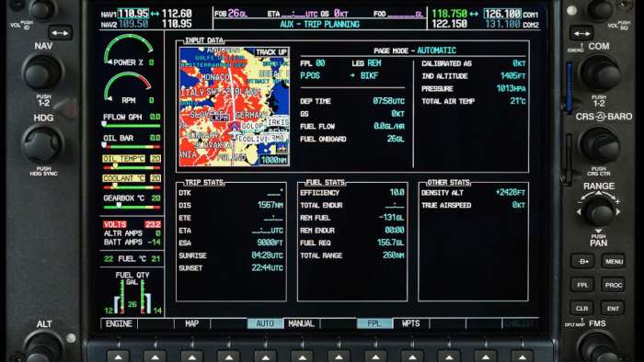Click the NAV frequency swap arrow button
Screen dimensions: 644x362
pyautogui.click(x=61, y=33)
